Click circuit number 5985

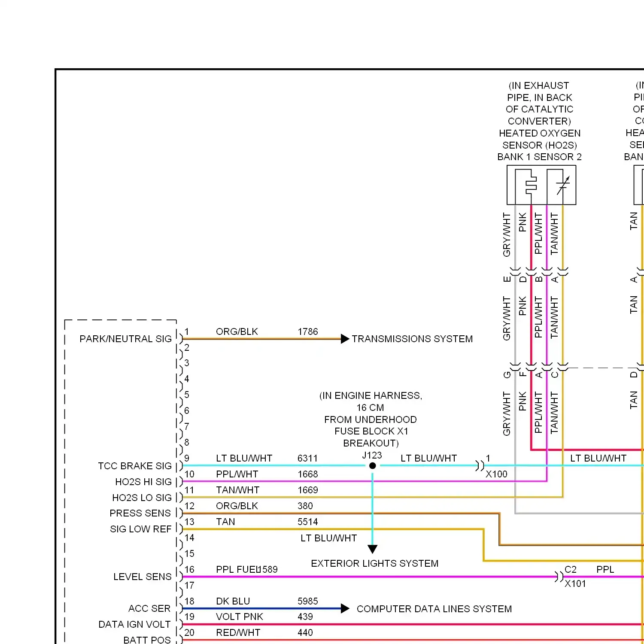click(308, 601)
